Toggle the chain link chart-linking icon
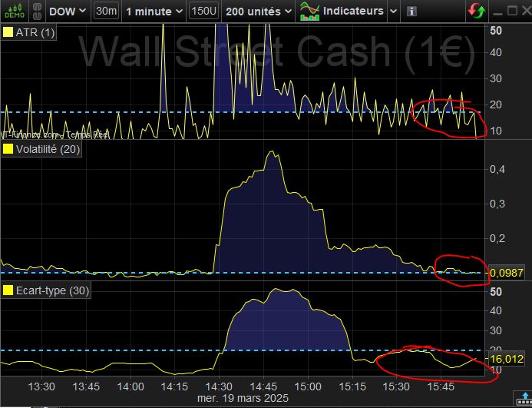Image resolution: width=532 pixels, height=408 pixels. point(37,12)
